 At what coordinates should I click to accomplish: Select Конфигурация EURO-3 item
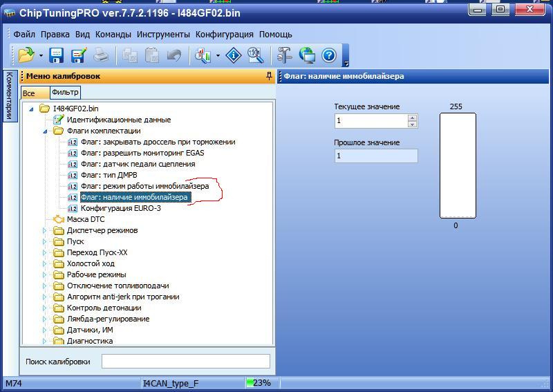120,208
